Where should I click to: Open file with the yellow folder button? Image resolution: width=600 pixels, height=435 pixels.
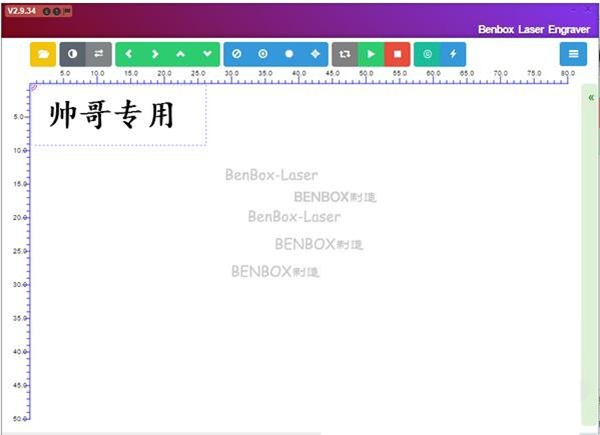point(43,54)
